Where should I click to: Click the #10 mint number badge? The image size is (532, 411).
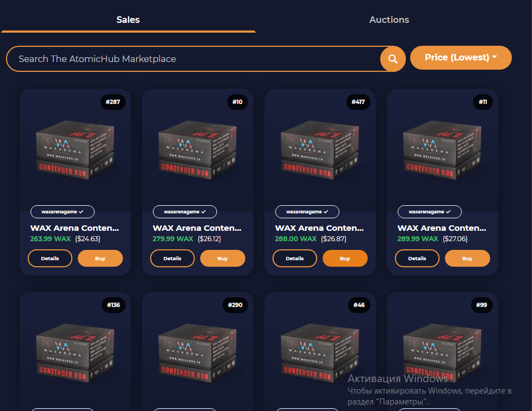(237, 102)
